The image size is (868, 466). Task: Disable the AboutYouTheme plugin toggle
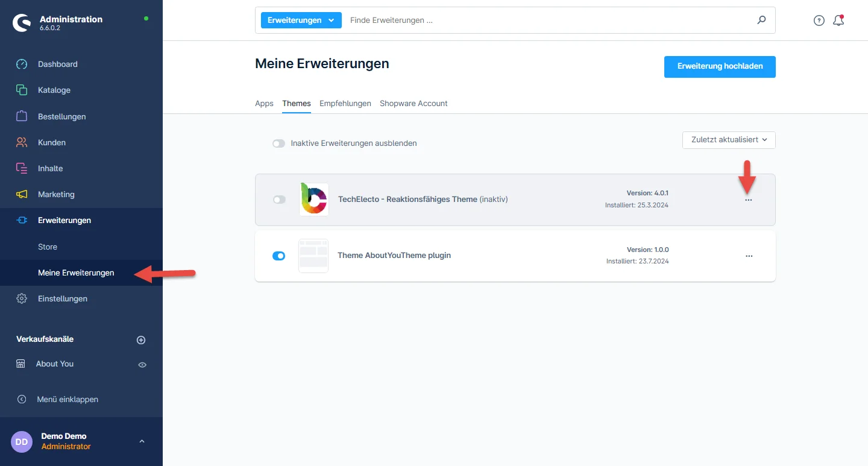(x=279, y=256)
